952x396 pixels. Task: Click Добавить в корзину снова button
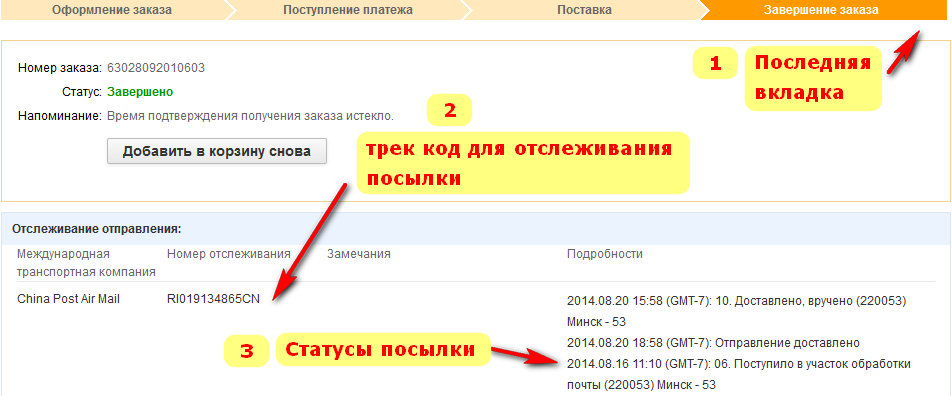[217, 151]
